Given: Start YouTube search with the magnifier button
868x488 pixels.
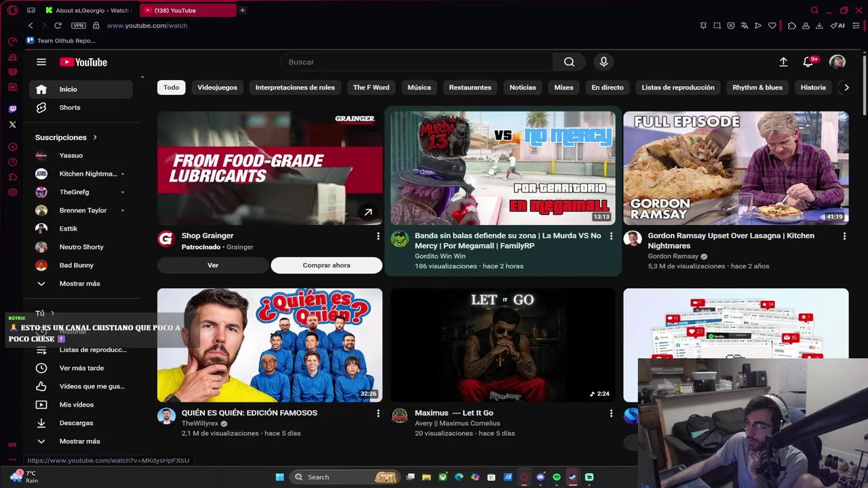Looking at the screenshot, I should 569,62.
